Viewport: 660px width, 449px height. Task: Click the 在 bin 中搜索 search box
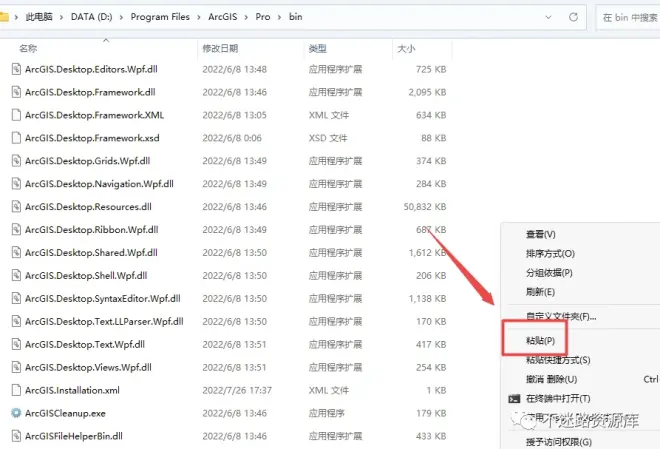[x=628, y=17]
